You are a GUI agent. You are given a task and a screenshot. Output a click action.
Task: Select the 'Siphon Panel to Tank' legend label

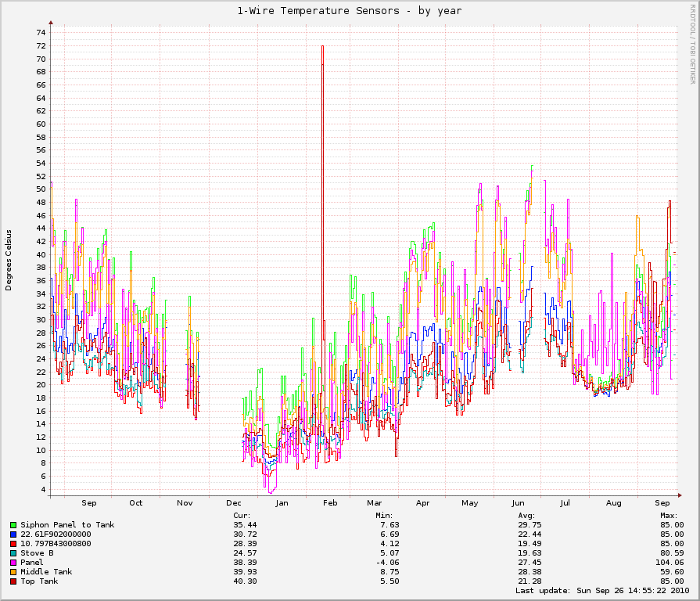click(67, 525)
